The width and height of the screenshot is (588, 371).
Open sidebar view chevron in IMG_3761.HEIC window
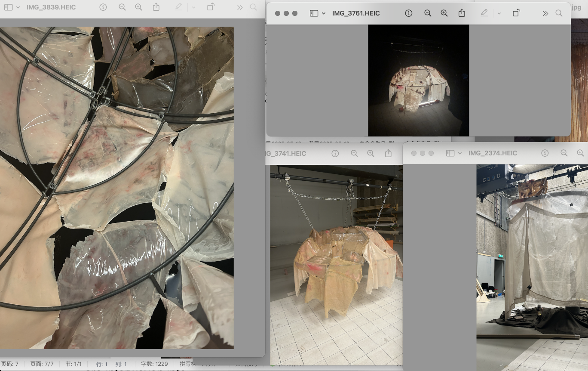tap(324, 13)
